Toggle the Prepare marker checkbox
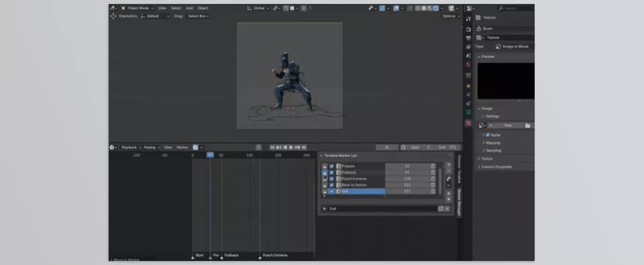The width and height of the screenshot is (644, 265). tap(331, 166)
